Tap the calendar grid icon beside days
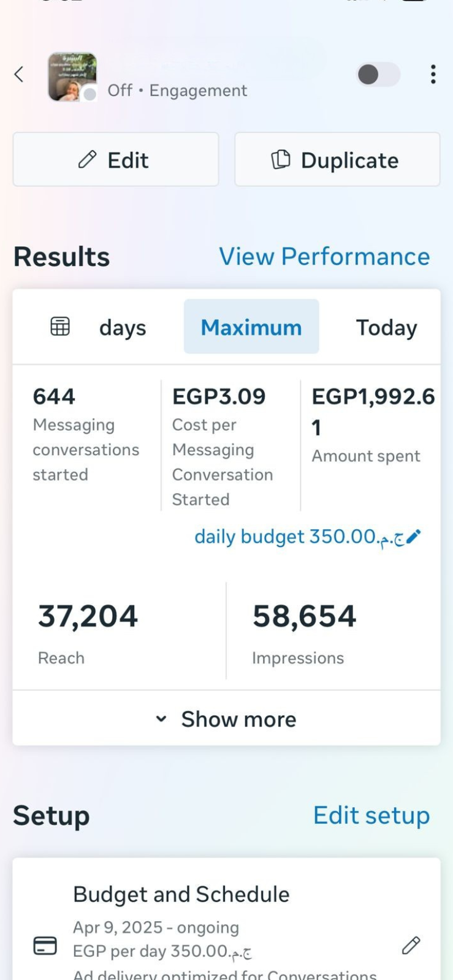This screenshot has width=453, height=980. coord(60,326)
